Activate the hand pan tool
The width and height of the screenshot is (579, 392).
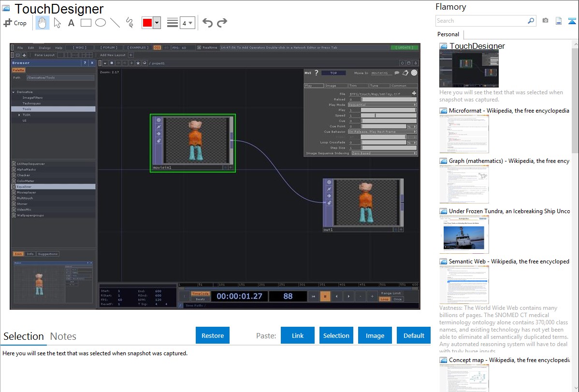[x=43, y=23]
